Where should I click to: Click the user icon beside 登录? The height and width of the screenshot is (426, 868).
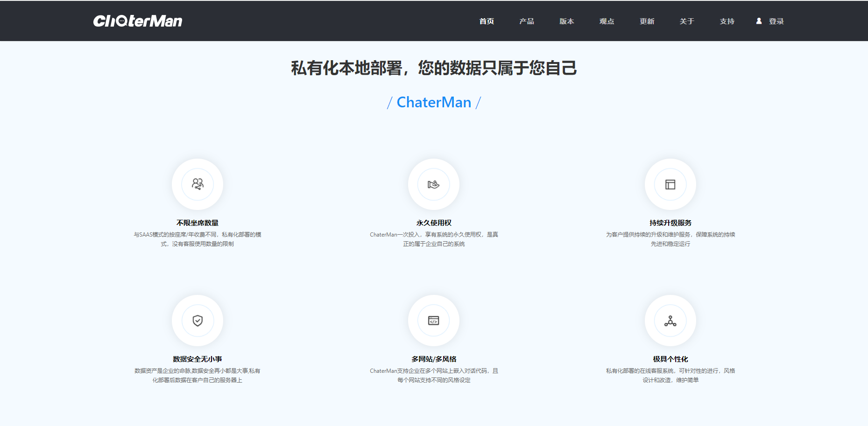(759, 21)
